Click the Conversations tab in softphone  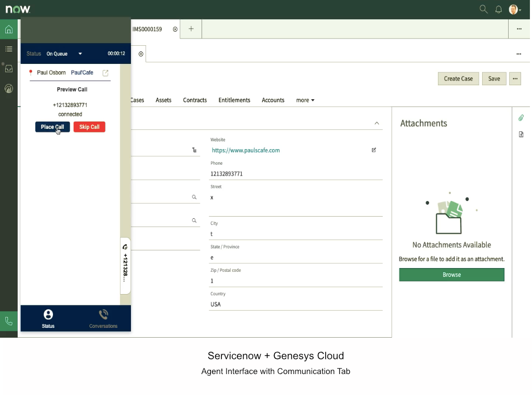(103, 318)
